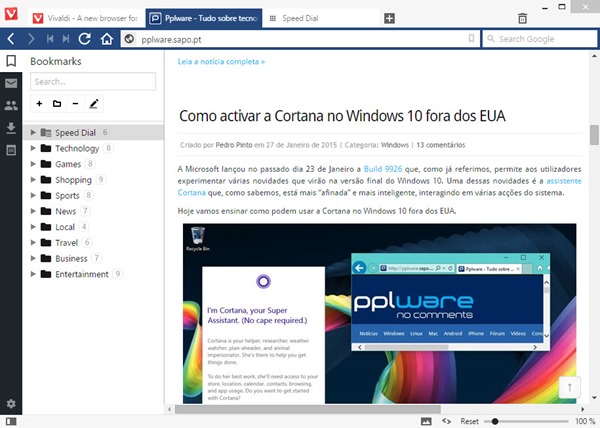The width and height of the screenshot is (600, 428).
Task: Select the Entertainment bookmark folder
Action: click(x=82, y=274)
